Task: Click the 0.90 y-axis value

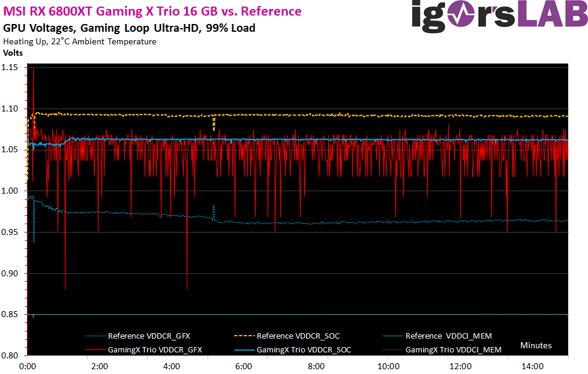Action: pyautogui.click(x=10, y=273)
